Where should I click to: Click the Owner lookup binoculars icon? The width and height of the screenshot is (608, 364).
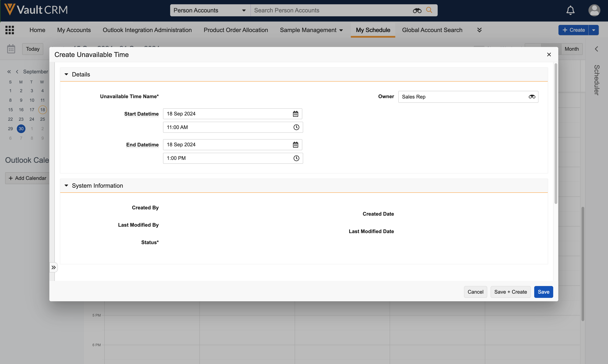(532, 97)
